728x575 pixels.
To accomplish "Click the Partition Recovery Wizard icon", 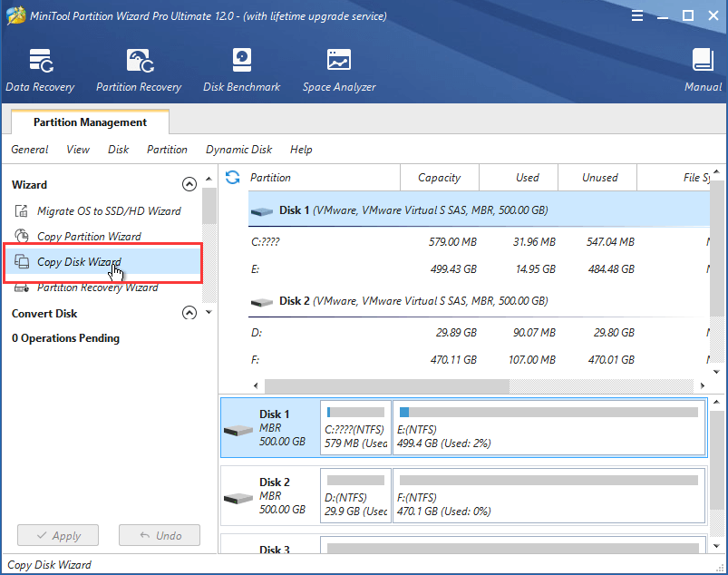I will click(x=22, y=288).
